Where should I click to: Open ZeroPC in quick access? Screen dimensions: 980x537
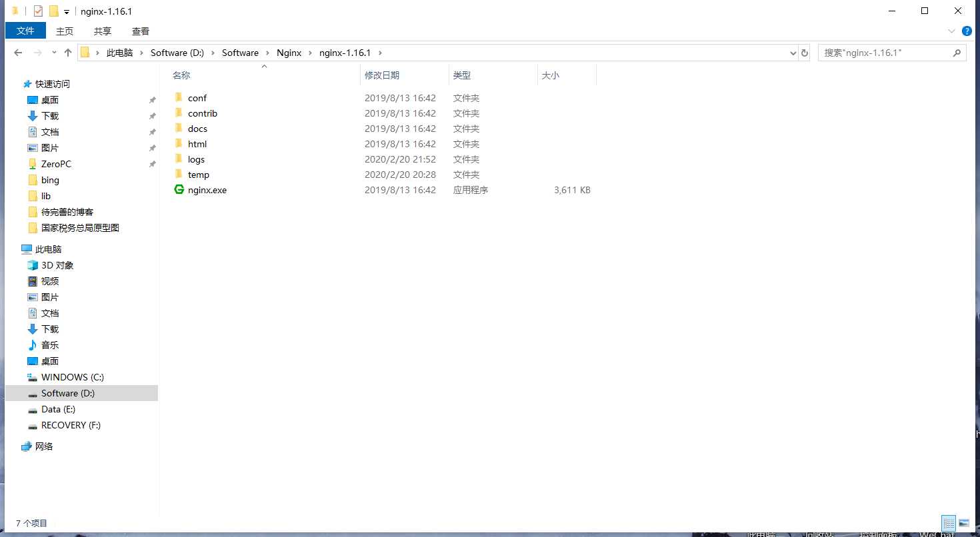click(x=56, y=164)
